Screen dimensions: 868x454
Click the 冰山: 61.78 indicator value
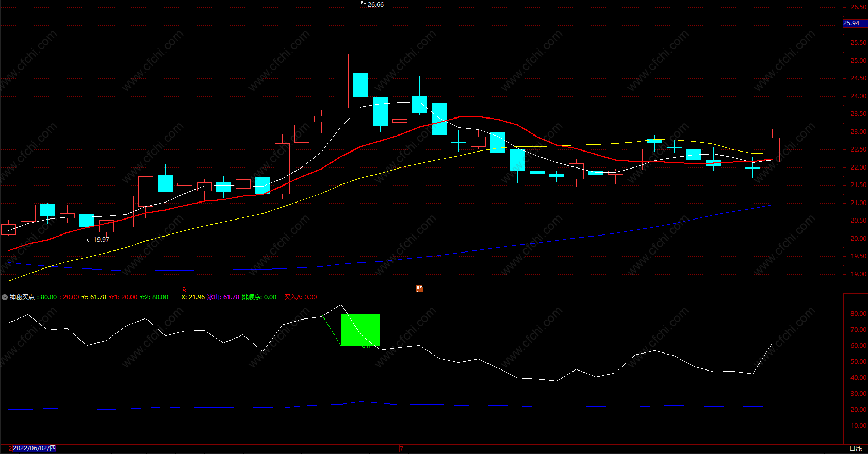tap(223, 297)
